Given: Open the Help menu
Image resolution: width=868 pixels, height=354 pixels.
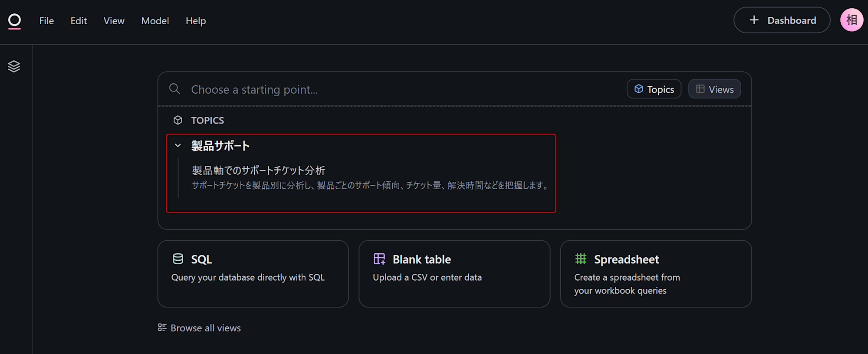Looking at the screenshot, I should pyautogui.click(x=196, y=21).
